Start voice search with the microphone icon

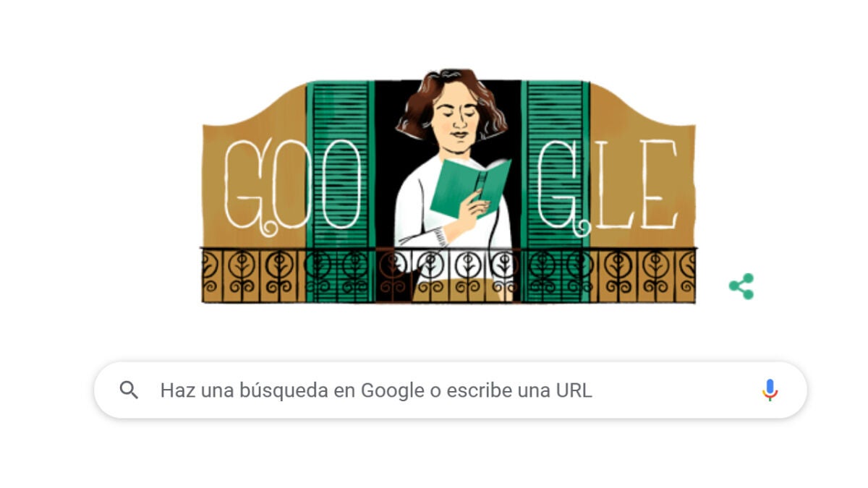[770, 390]
